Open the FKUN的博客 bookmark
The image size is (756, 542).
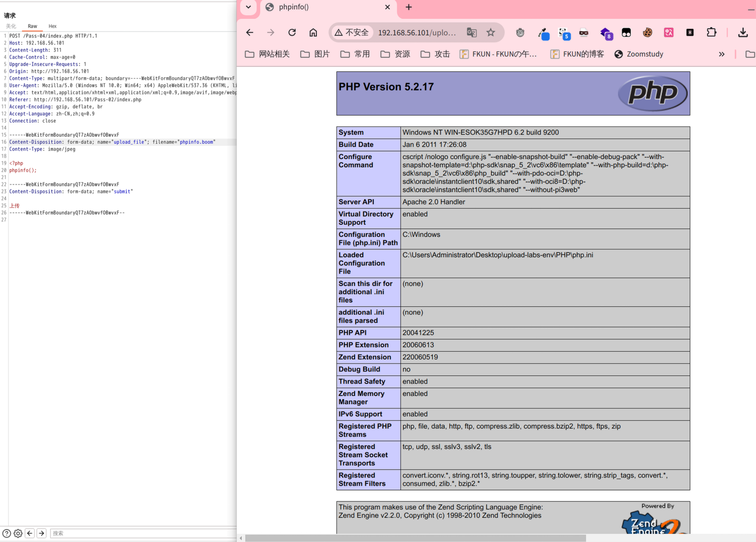(x=577, y=54)
